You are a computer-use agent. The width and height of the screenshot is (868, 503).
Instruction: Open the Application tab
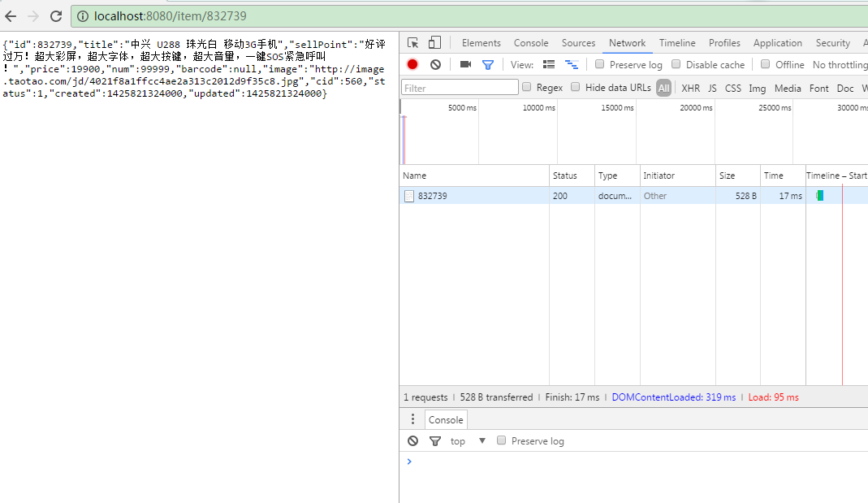tap(777, 42)
